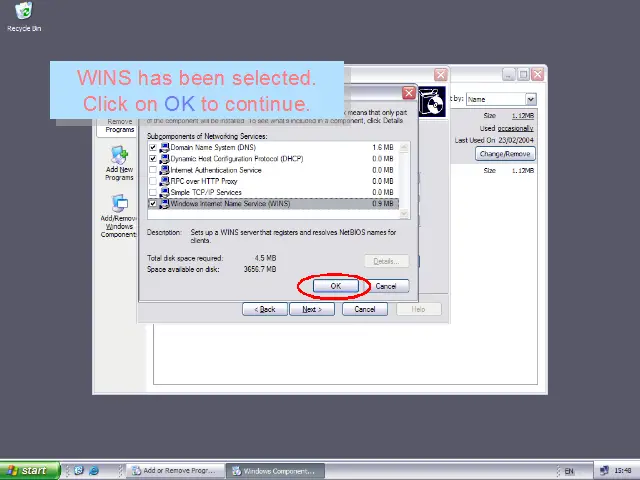Open the Sort by Name dropdown

(x=530, y=99)
